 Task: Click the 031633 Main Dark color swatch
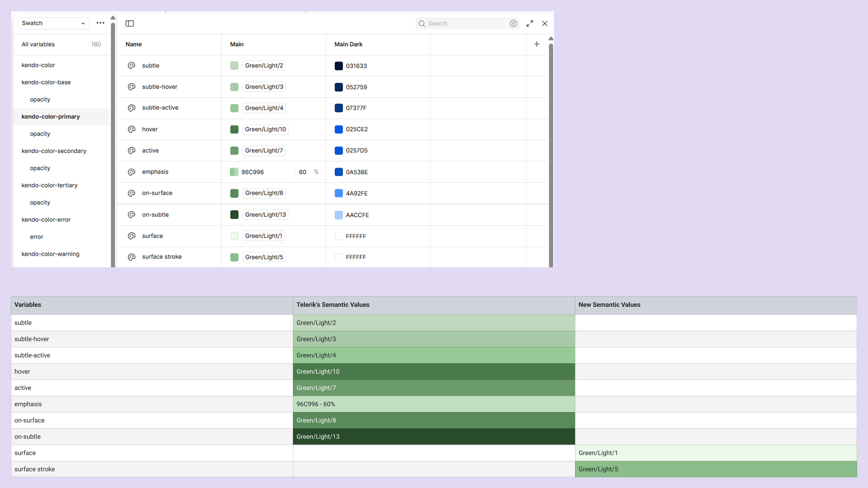[x=339, y=66]
